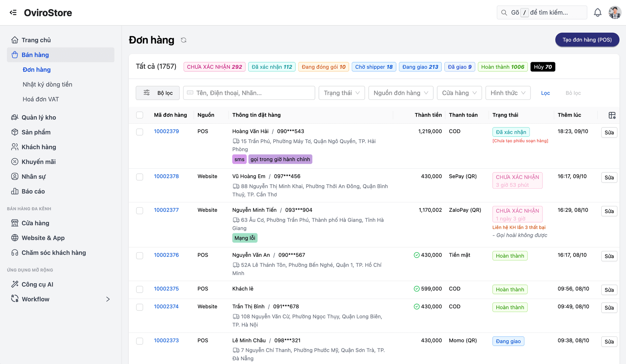Switch to the Hoàn thành 1006 tab
Image resolution: width=626 pixels, height=364 pixels.
[x=502, y=67]
